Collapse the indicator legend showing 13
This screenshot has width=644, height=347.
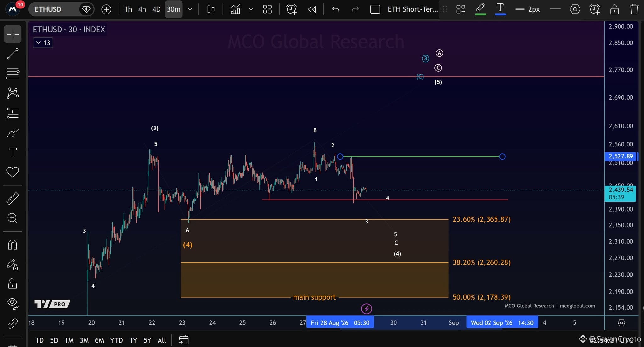click(x=43, y=43)
